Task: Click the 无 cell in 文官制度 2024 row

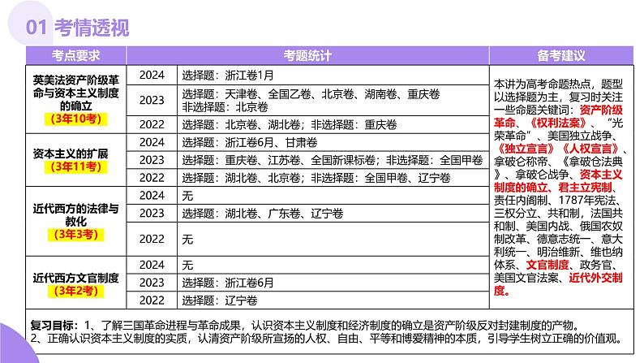Action: coord(333,266)
